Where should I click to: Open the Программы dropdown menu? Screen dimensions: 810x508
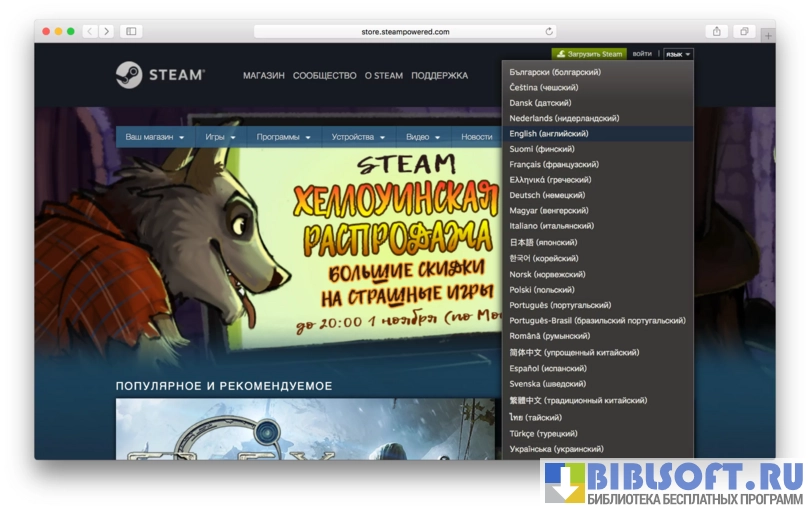coord(283,137)
